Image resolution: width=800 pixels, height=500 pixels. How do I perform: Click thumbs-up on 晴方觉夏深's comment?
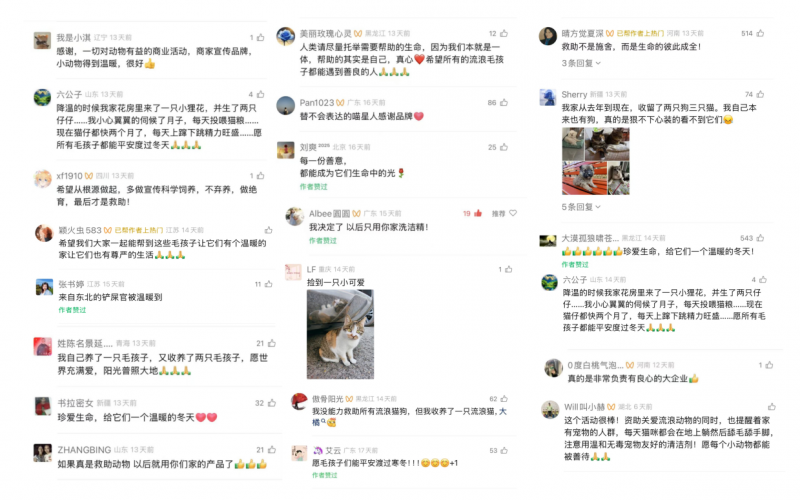pyautogui.click(x=760, y=33)
